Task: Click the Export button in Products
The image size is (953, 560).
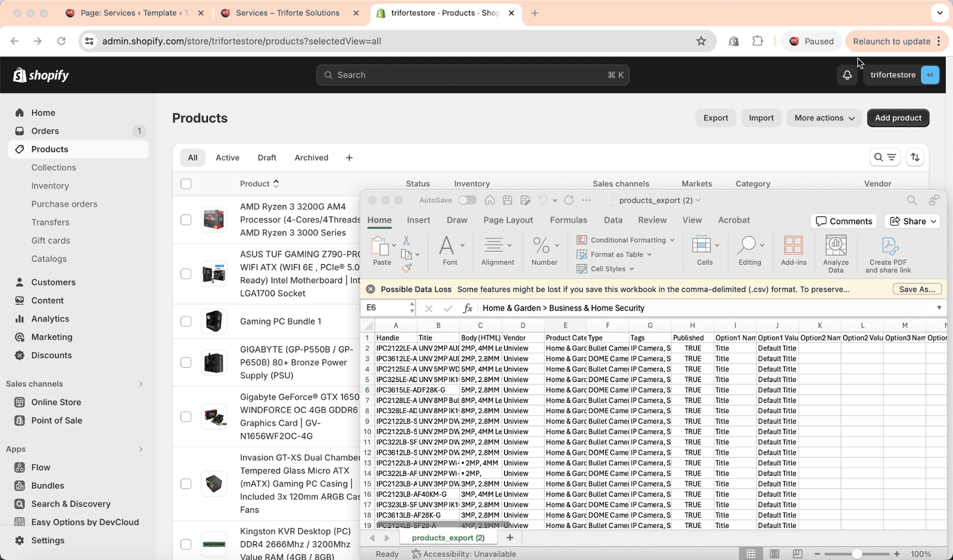Action: point(715,118)
